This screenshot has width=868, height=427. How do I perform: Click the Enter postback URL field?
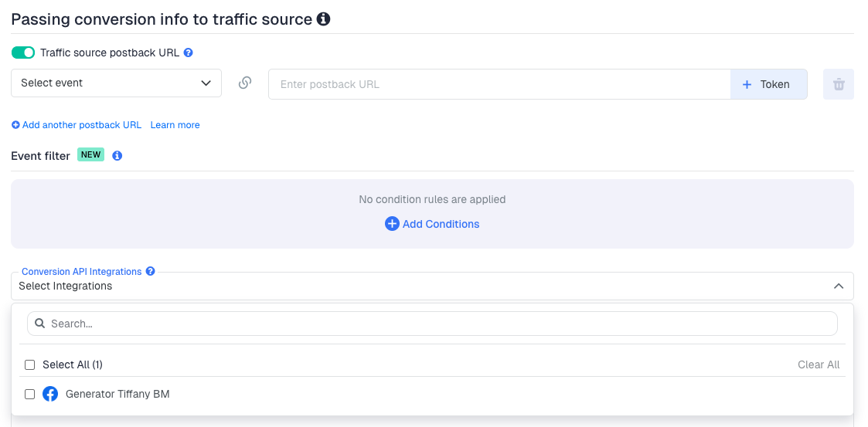499,84
